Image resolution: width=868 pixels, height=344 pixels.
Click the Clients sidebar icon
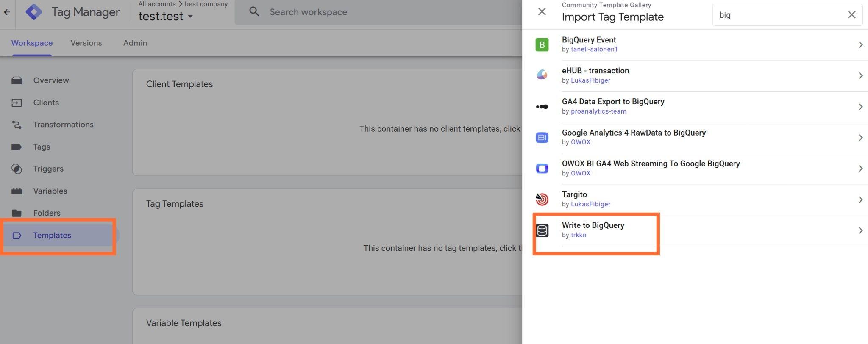(17, 103)
